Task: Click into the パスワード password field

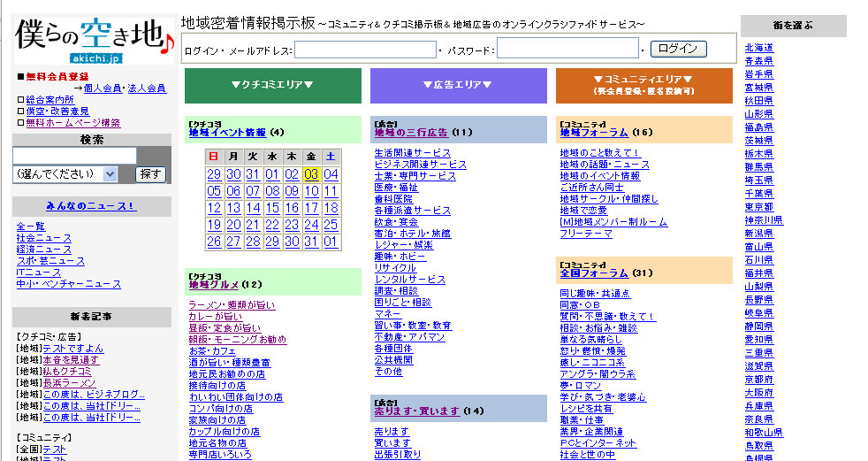Action: point(567,49)
